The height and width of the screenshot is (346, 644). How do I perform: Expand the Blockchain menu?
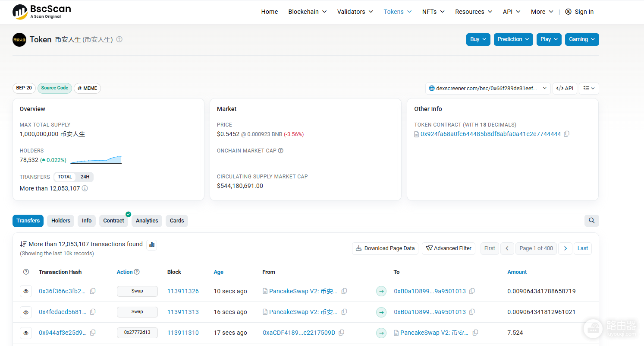(308, 12)
